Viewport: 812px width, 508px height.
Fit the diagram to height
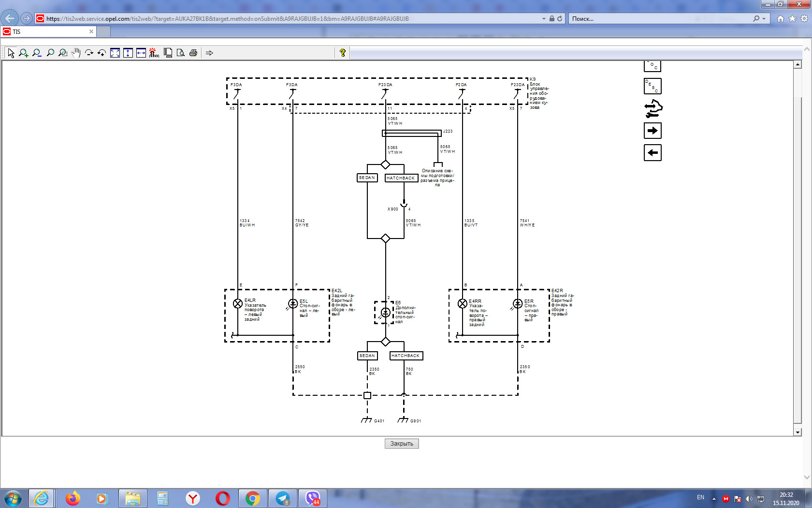pyautogui.click(x=128, y=53)
